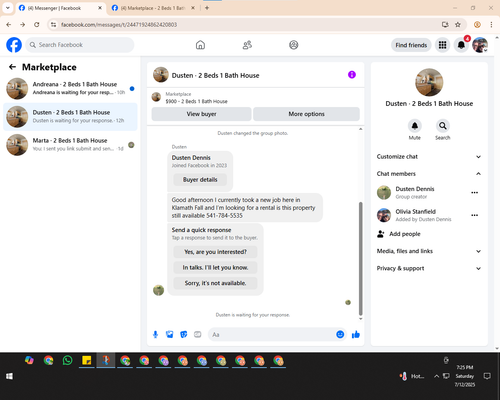500x400 pixels.
Task: Go back using the Marketplace arrow
Action: coord(12,67)
